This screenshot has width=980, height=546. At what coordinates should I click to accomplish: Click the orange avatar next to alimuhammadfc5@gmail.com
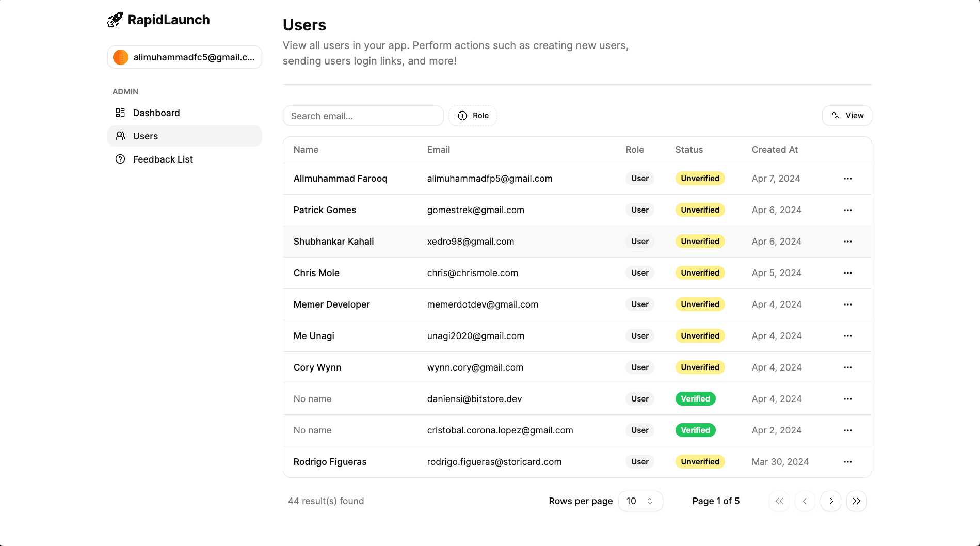[120, 57]
